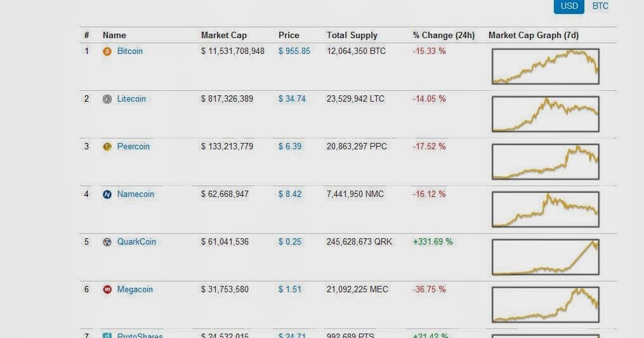Open the Litecoin name link
Screen dimensions: 644x338
[131, 98]
